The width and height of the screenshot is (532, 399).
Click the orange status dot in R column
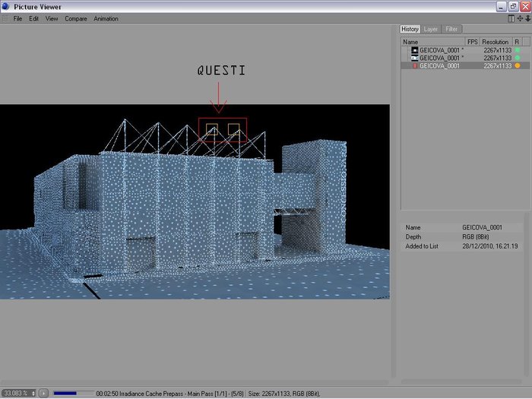pos(518,66)
